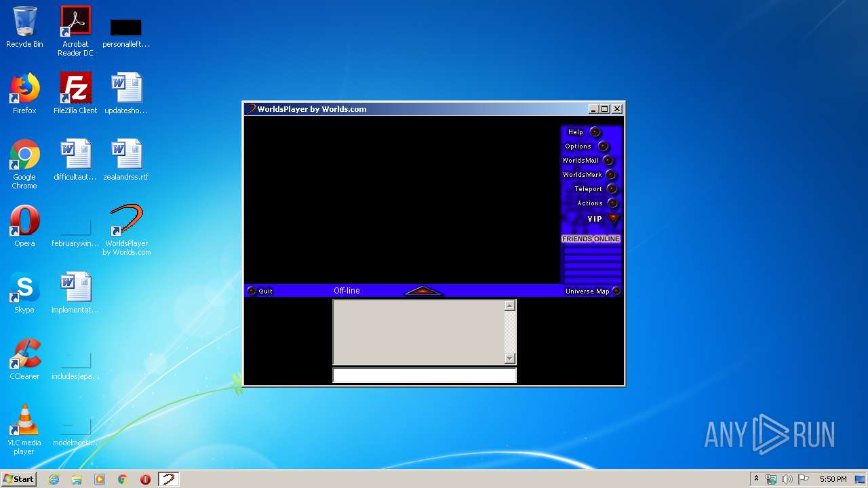Select the februarywin... desktop file
This screenshot has width=868, height=488.
(75, 231)
